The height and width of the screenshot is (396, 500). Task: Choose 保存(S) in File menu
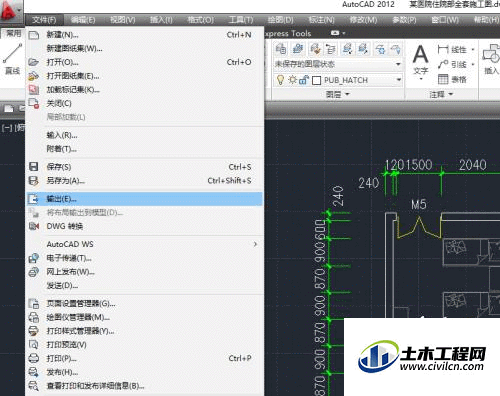point(144,167)
